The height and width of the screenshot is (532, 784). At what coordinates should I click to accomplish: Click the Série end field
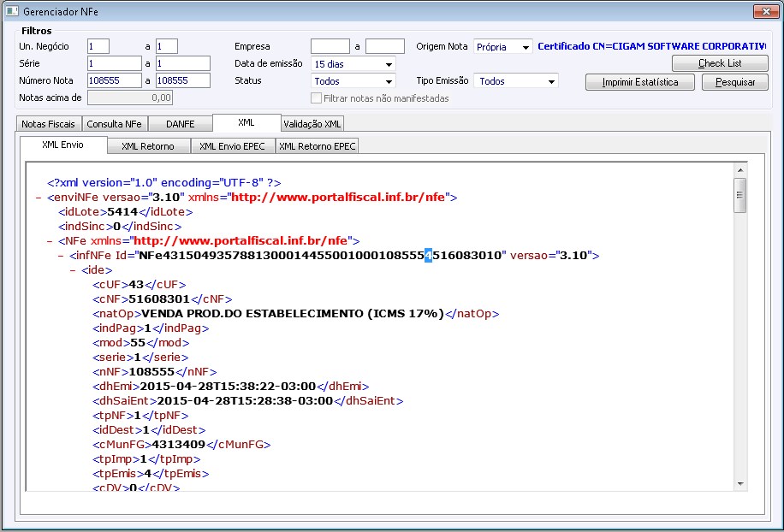click(x=183, y=63)
